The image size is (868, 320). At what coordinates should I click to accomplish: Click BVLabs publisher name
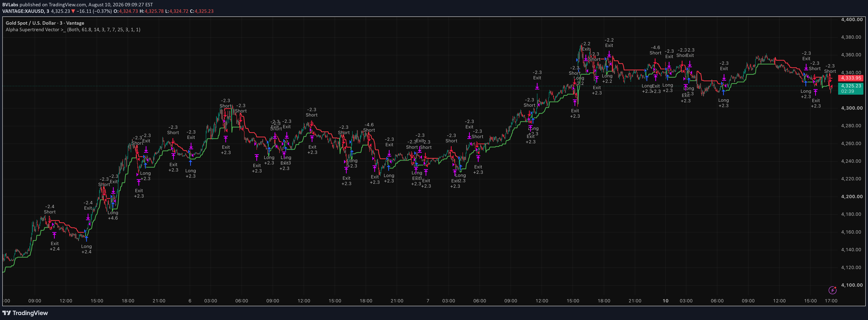[10, 4]
